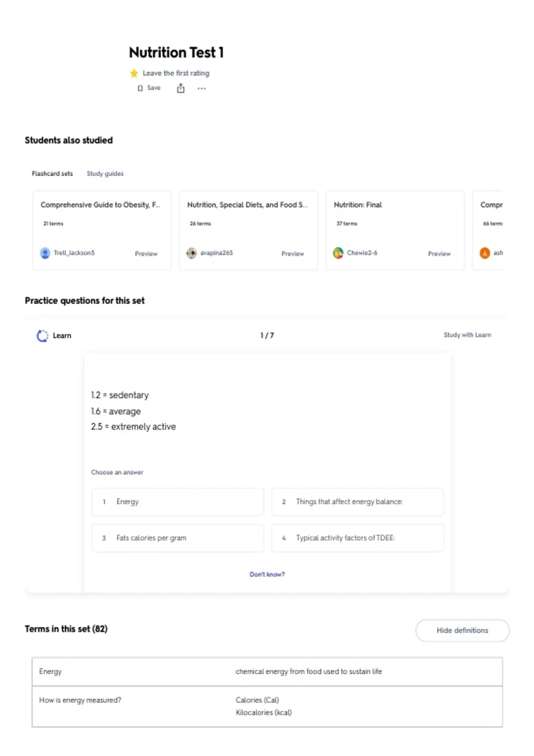The width and height of the screenshot is (534, 756).
Task: Switch to the Study guides tab
Action: click(x=105, y=173)
